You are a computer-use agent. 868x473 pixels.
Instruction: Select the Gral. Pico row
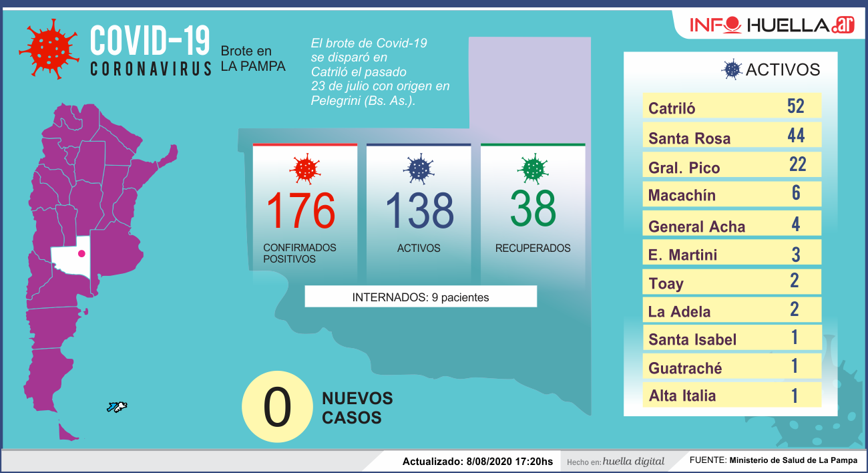[732, 166]
